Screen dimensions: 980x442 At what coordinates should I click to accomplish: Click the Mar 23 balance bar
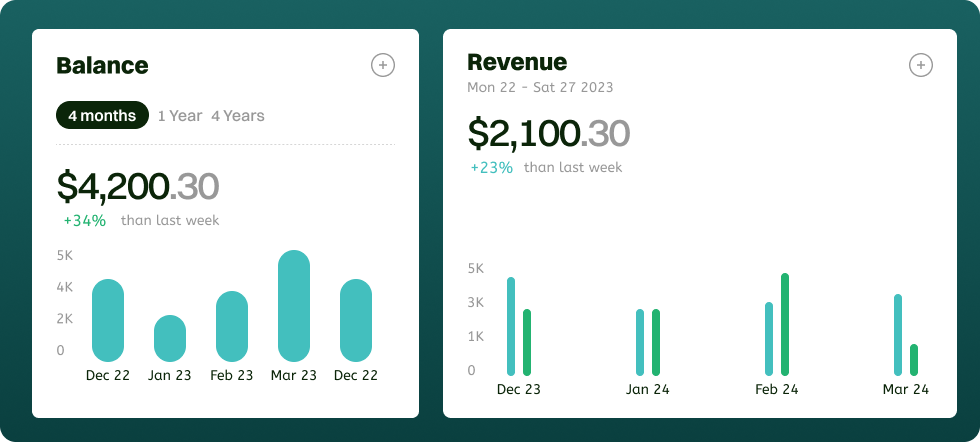pyautogui.click(x=294, y=306)
